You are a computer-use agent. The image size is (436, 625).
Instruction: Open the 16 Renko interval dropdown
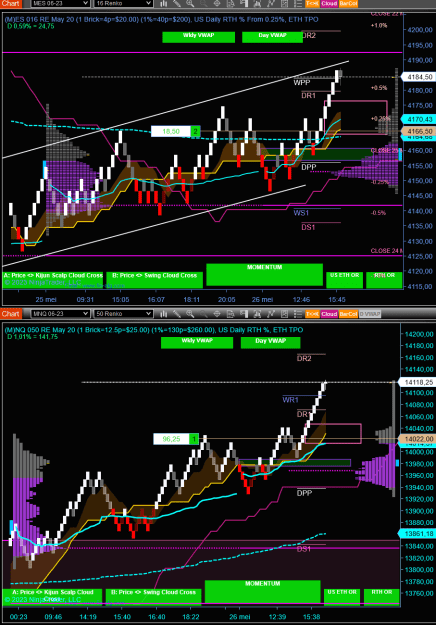123,4
